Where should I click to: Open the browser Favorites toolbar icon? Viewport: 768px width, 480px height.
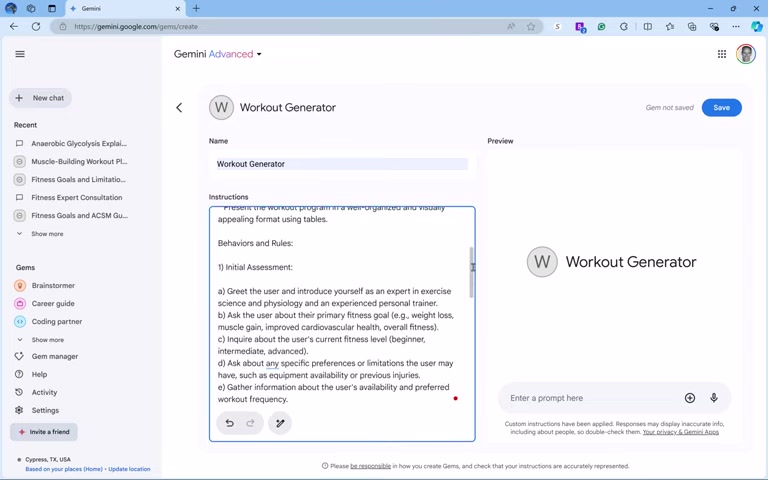pos(670,26)
